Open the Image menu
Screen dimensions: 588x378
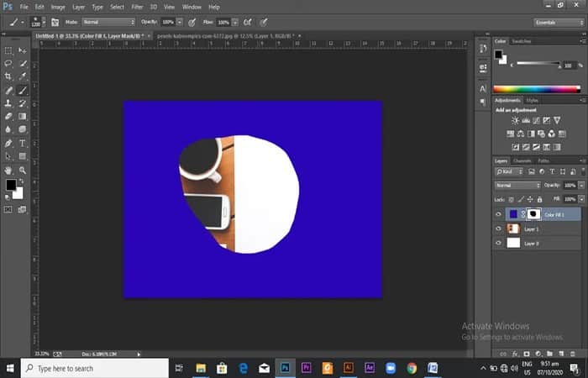point(58,7)
